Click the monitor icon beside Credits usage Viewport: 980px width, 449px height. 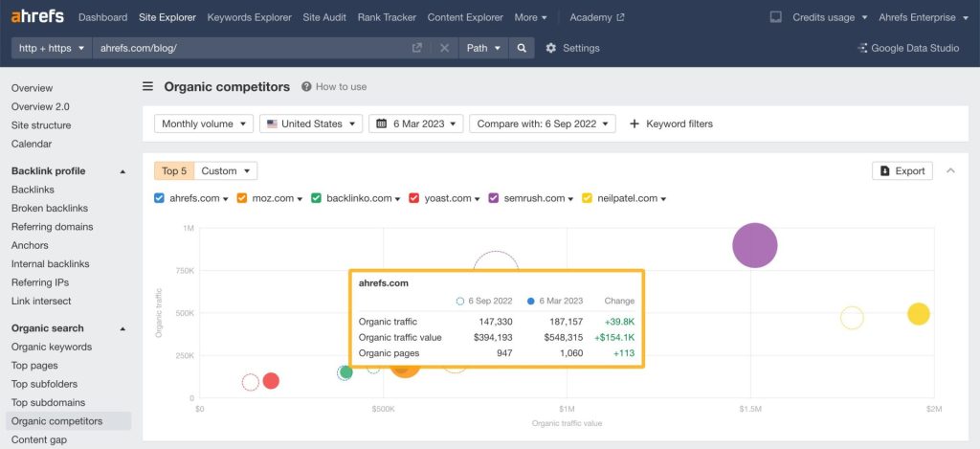(775, 17)
